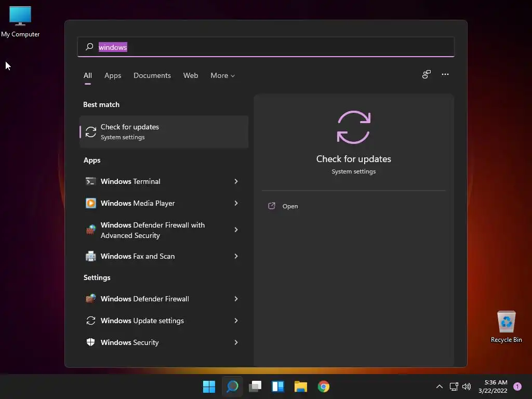
Task: Open the Check for updates best match result
Action: point(164,132)
